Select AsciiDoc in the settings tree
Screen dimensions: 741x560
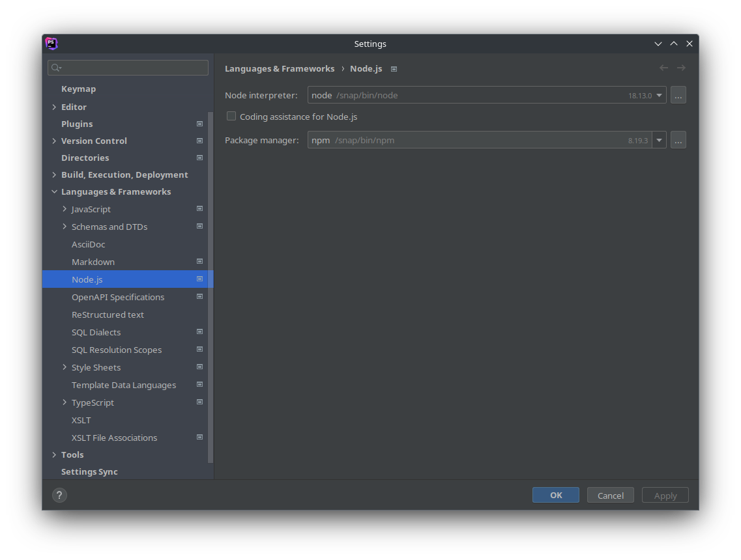click(x=89, y=244)
